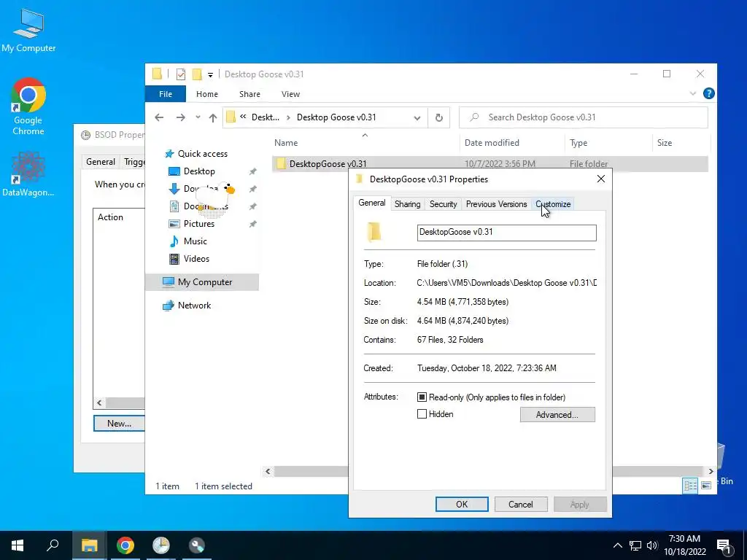This screenshot has width=747, height=560.
Task: Select Network in the navigation pane
Action: pyautogui.click(x=194, y=306)
